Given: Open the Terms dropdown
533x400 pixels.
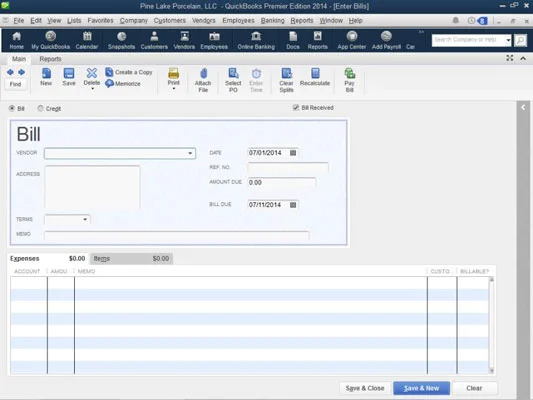Looking at the screenshot, I should coord(85,219).
